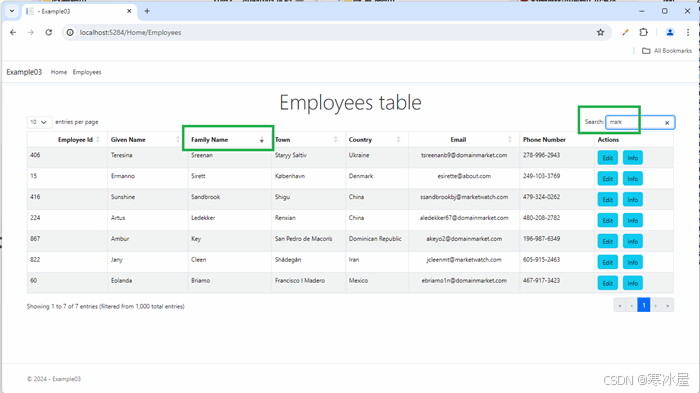The image size is (700, 393).
Task: View info for Teresina Sreenan
Action: point(633,158)
